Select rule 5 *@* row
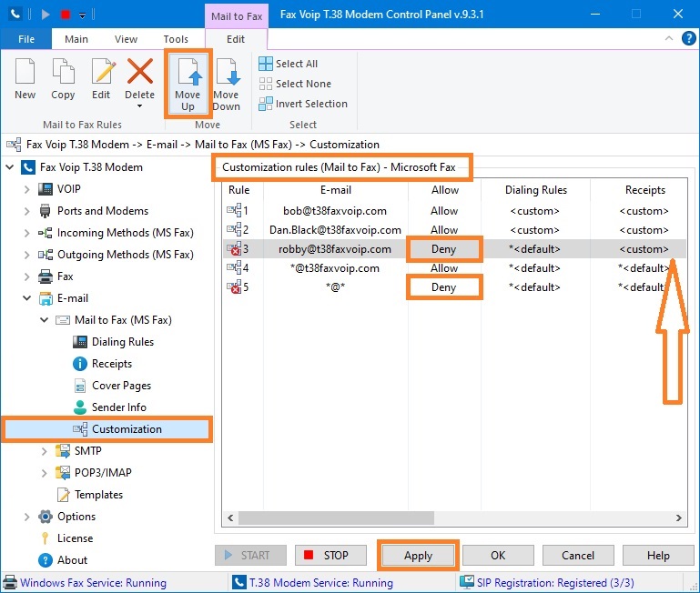700x593 pixels. 454,287
